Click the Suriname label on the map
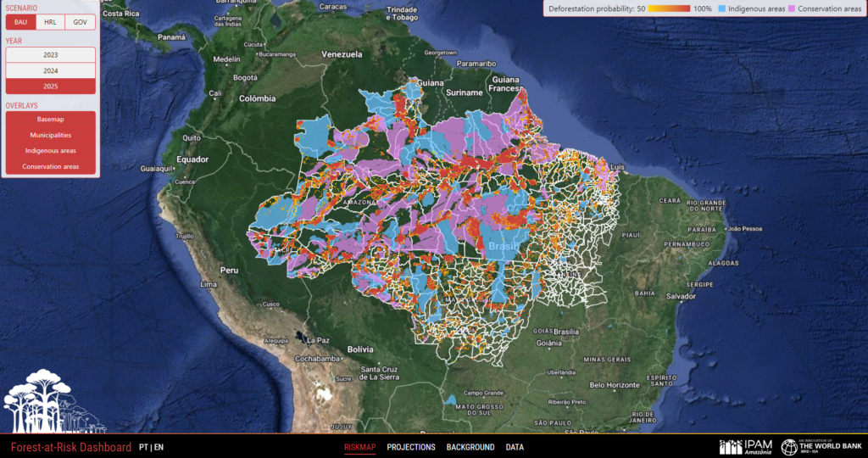 tap(465, 92)
